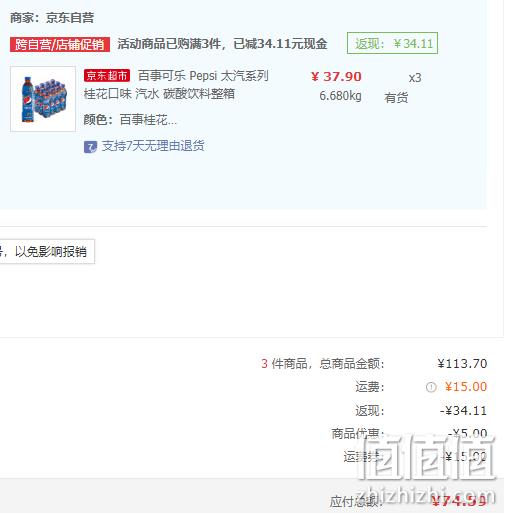Click the 京东超市 red badge
505x513 pixels.
tap(107, 76)
